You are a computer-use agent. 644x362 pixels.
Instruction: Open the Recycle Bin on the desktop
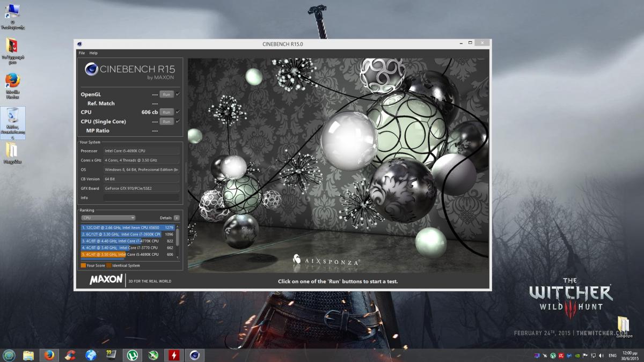click(x=13, y=123)
